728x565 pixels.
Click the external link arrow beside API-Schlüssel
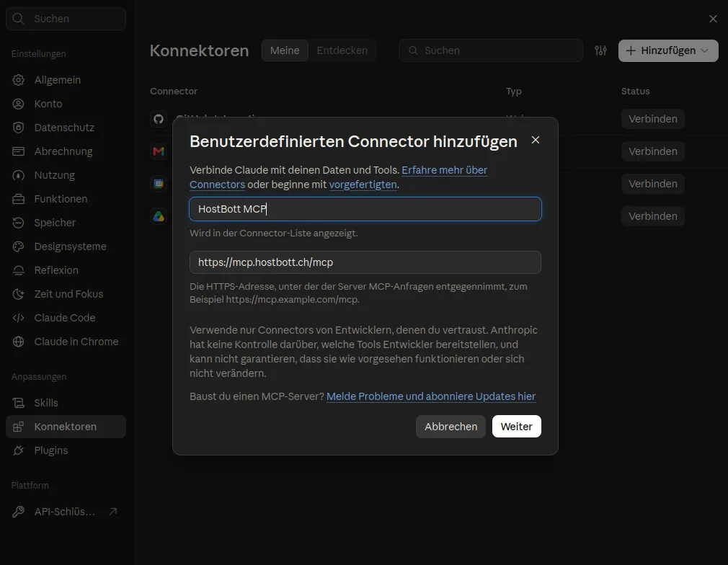click(x=113, y=512)
